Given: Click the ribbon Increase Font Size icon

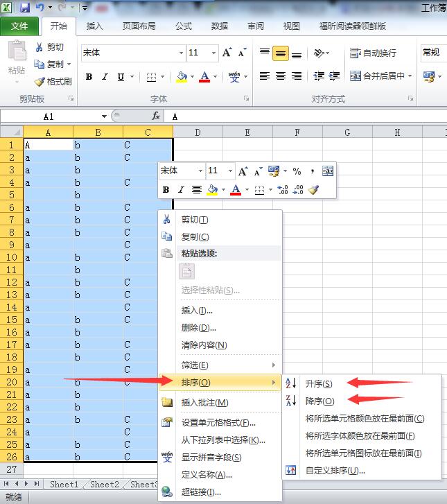Looking at the screenshot, I should [227, 53].
